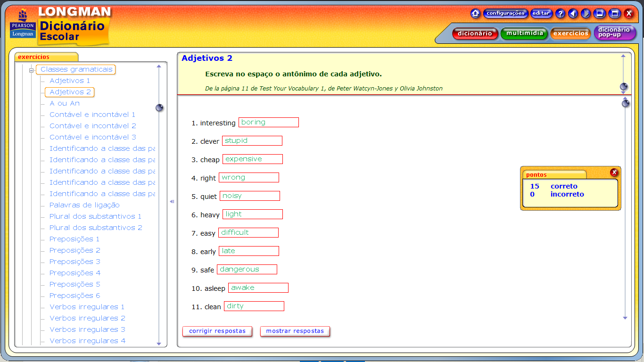The width and height of the screenshot is (644, 362).
Task: Click the answer field containing dangerous
Action: coord(247,270)
